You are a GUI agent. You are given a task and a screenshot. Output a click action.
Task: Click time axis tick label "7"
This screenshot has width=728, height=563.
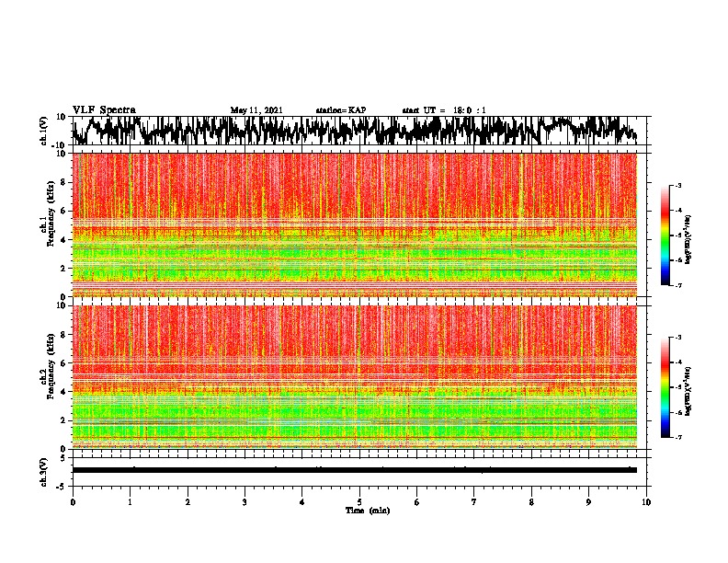tap(474, 502)
